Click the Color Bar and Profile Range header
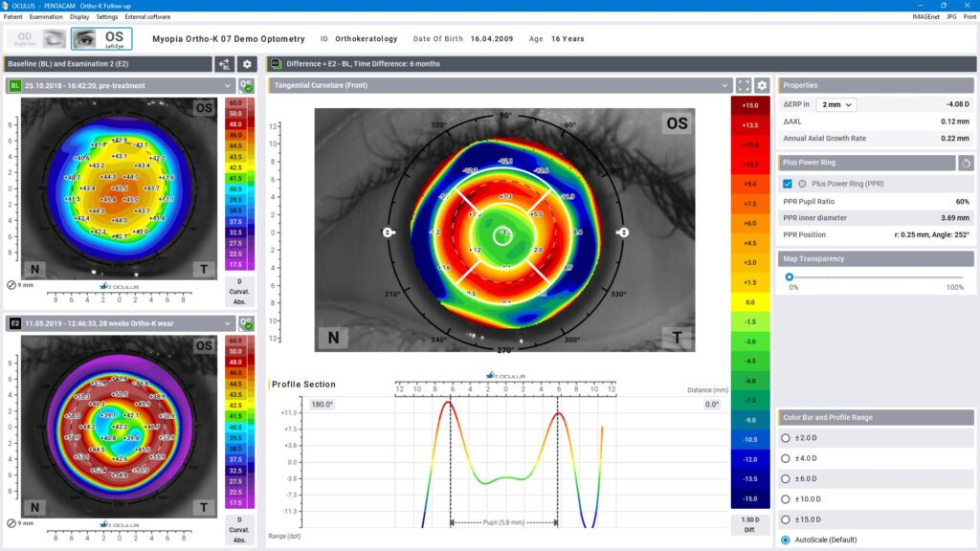 876,417
